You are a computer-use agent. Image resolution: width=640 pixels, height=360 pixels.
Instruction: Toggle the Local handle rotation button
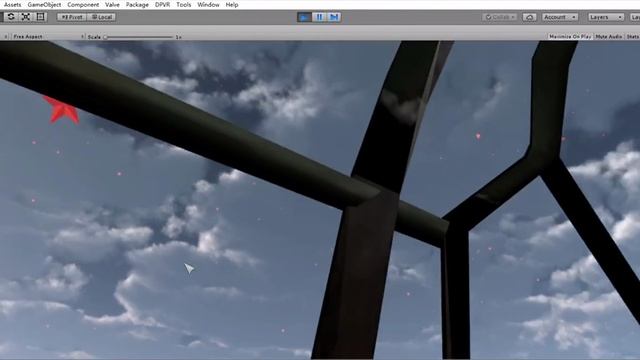(x=102, y=17)
